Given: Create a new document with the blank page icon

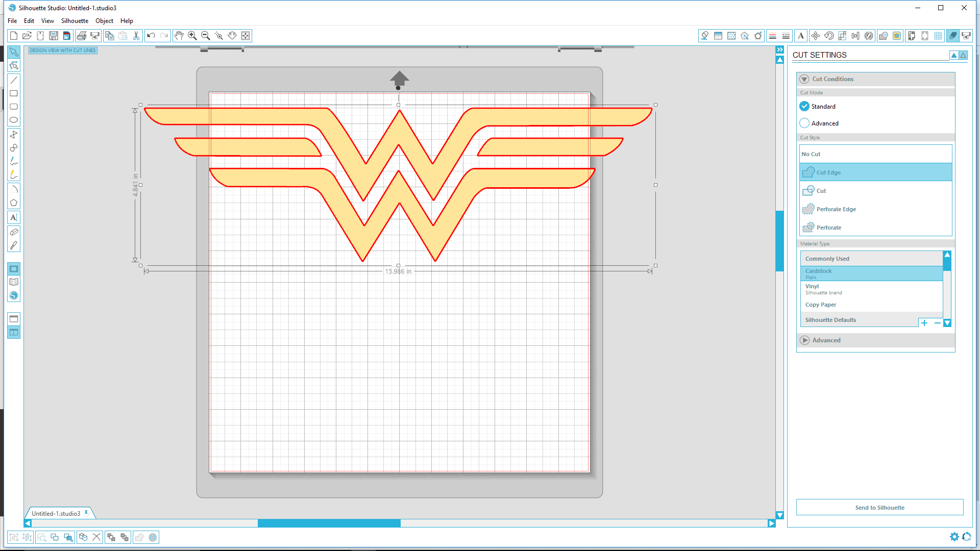Looking at the screenshot, I should click(14, 36).
